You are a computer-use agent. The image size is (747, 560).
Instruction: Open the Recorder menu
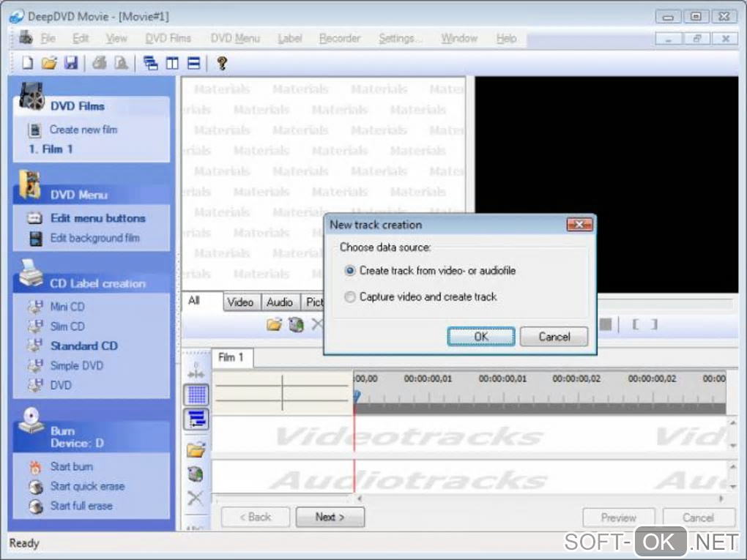340,38
